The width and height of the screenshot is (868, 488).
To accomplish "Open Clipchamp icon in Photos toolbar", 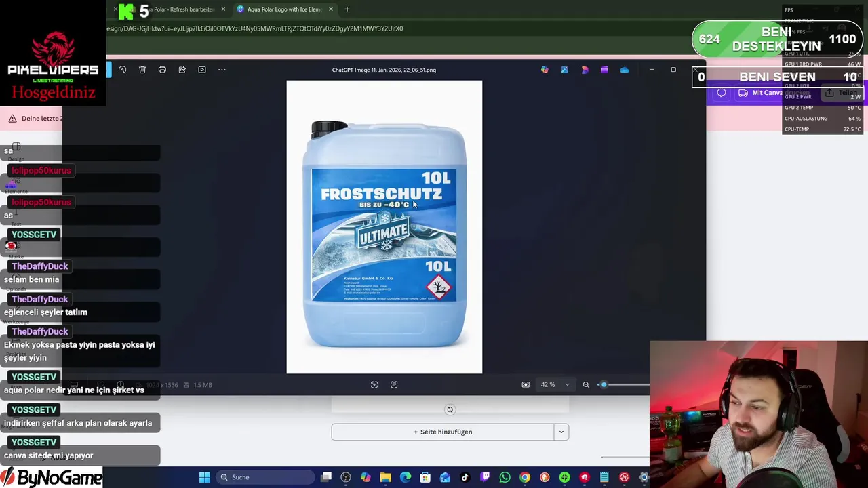I will coord(604,70).
